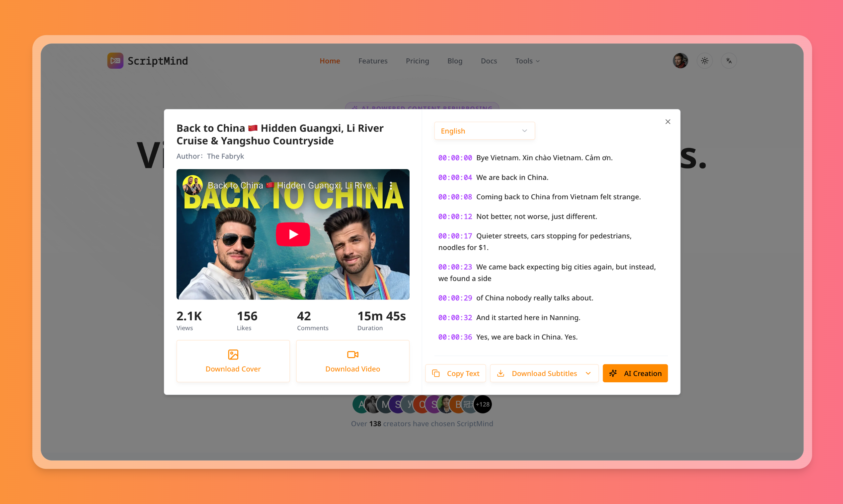This screenshot has height=504, width=843.
Task: Click the ScriptMind logo icon
Action: pyautogui.click(x=115, y=61)
